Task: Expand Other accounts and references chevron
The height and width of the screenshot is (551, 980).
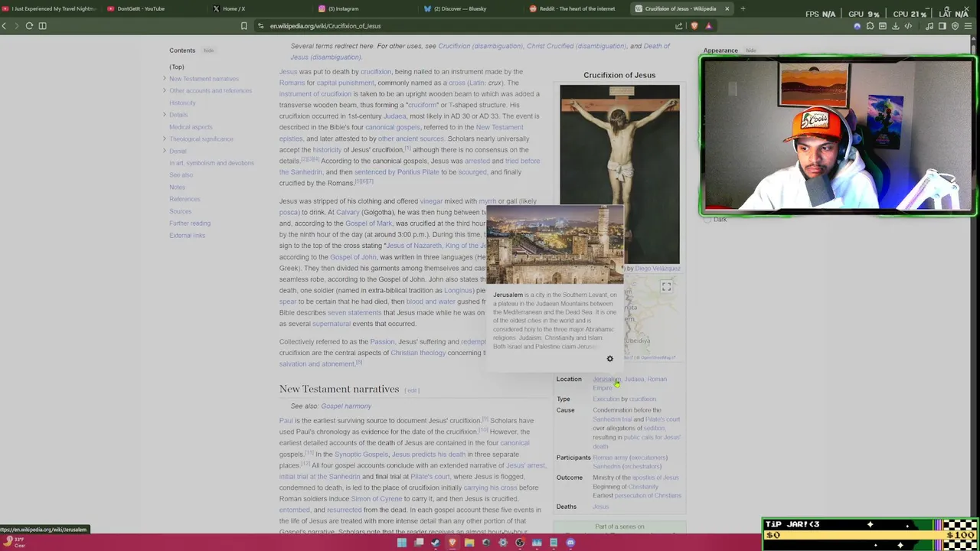Action: [x=164, y=90]
